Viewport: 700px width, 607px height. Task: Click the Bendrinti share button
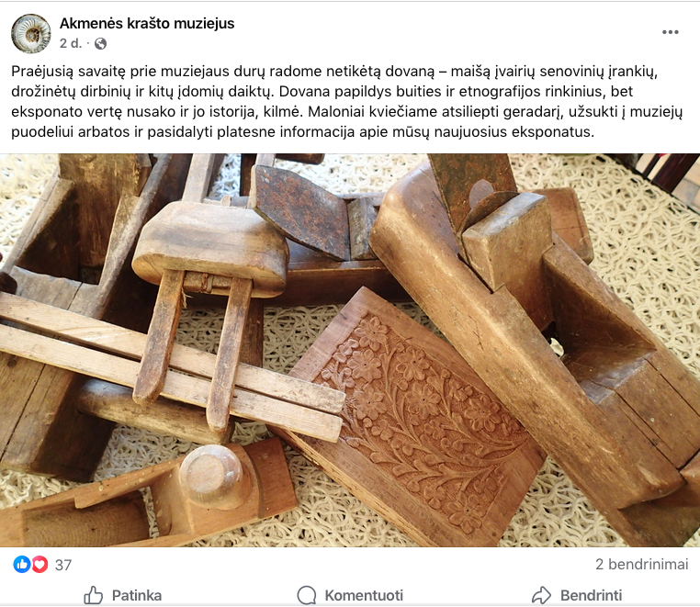point(577,595)
